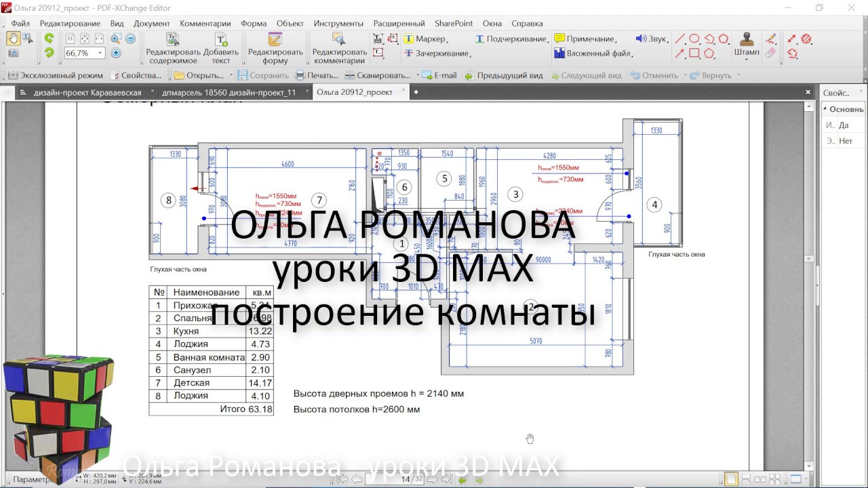Select the Polygon drawing tool
Screen dimensions: 868x488
pyautogui.click(x=709, y=53)
